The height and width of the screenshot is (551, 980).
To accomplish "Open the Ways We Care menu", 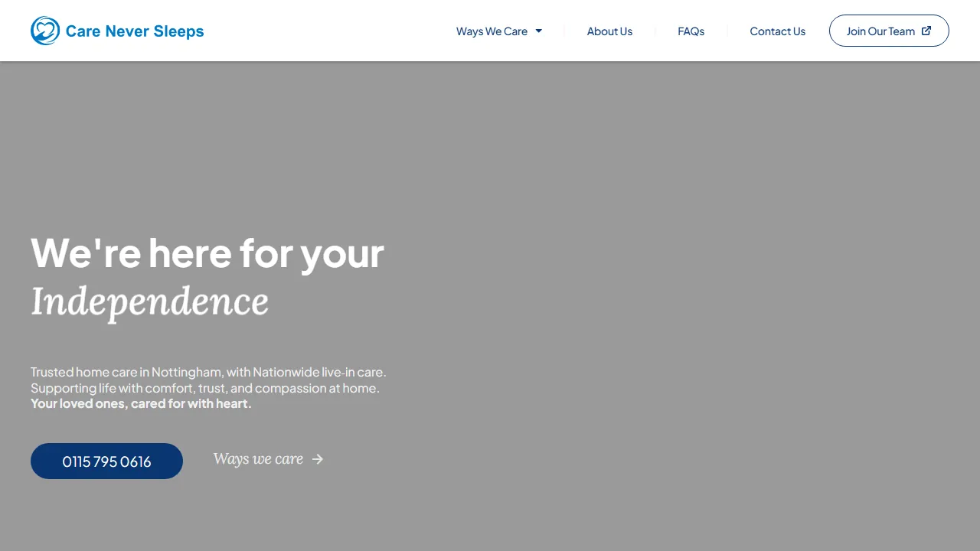I will click(x=499, y=31).
